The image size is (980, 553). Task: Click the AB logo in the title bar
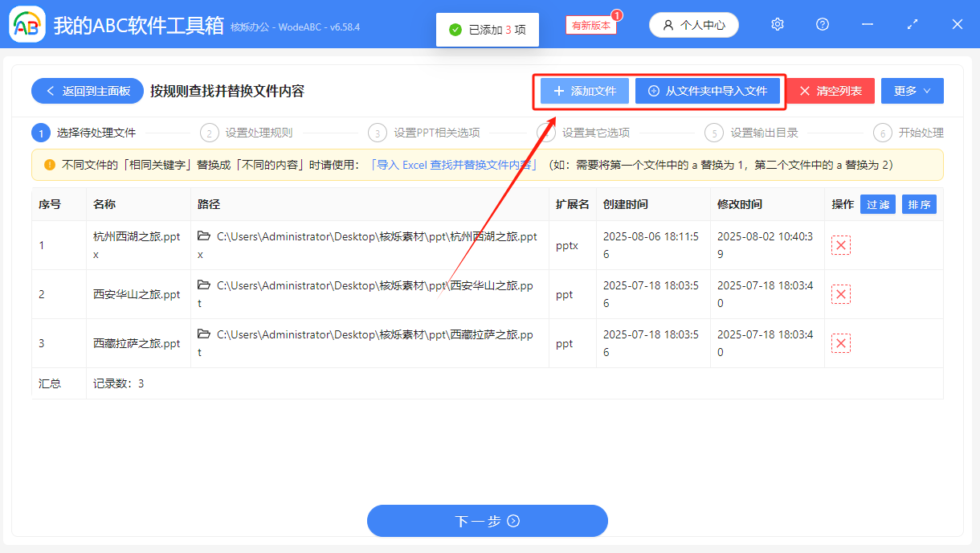(x=27, y=24)
